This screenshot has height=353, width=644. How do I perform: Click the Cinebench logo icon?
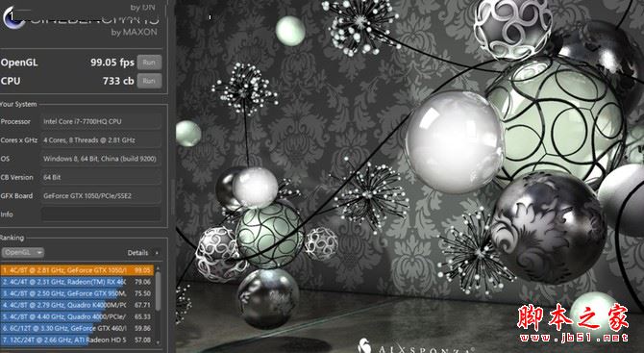(x=13, y=18)
